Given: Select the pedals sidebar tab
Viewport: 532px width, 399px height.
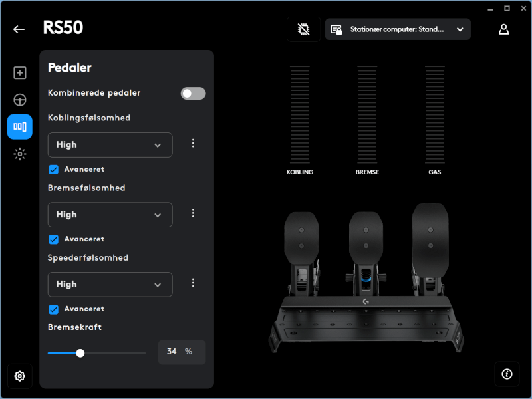Looking at the screenshot, I should pyautogui.click(x=20, y=127).
